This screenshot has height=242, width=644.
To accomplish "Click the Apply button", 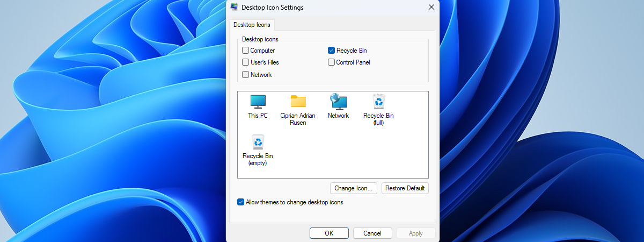I will coord(416,233).
